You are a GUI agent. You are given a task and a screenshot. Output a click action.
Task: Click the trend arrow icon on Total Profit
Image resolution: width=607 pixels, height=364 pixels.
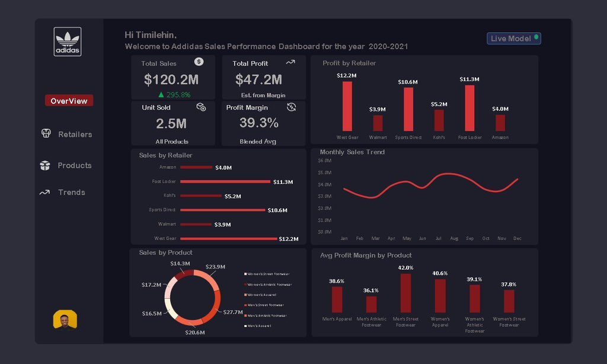coord(290,62)
